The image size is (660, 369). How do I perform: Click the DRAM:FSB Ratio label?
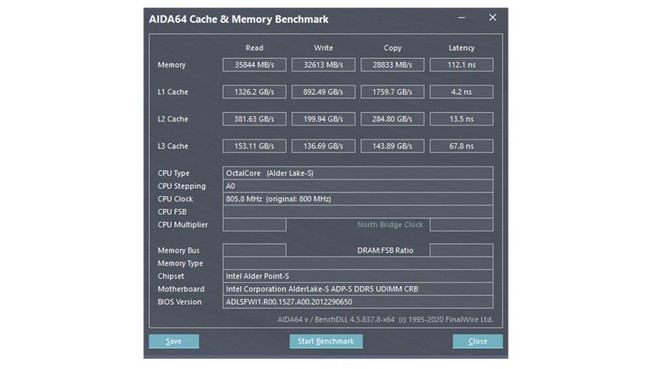385,250
